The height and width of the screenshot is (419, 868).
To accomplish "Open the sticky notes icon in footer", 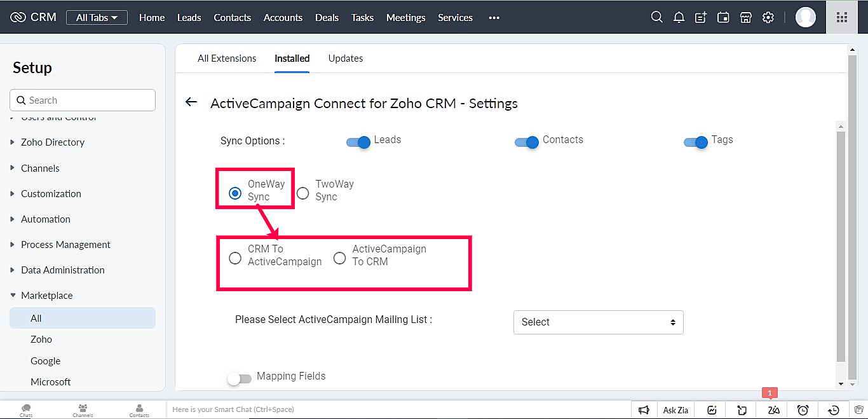I will click(742, 410).
